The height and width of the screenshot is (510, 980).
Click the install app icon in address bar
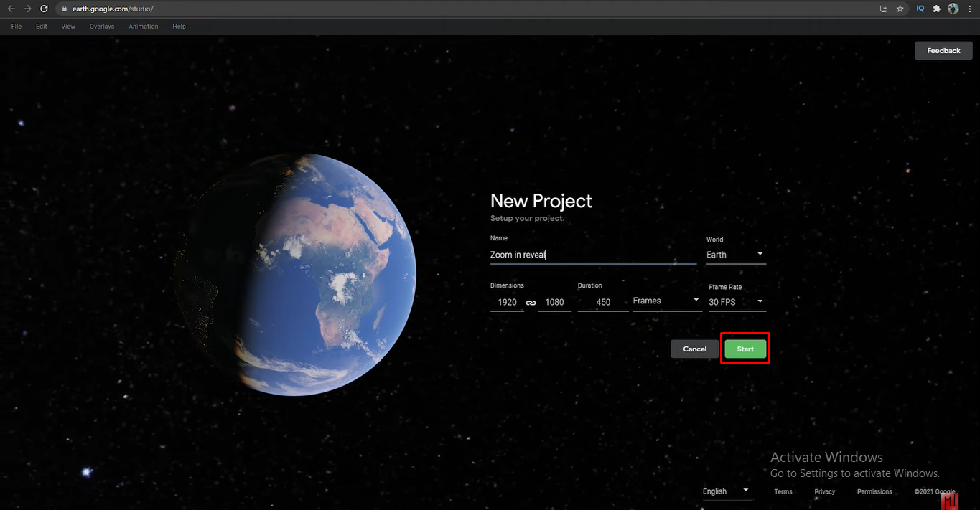coord(883,9)
